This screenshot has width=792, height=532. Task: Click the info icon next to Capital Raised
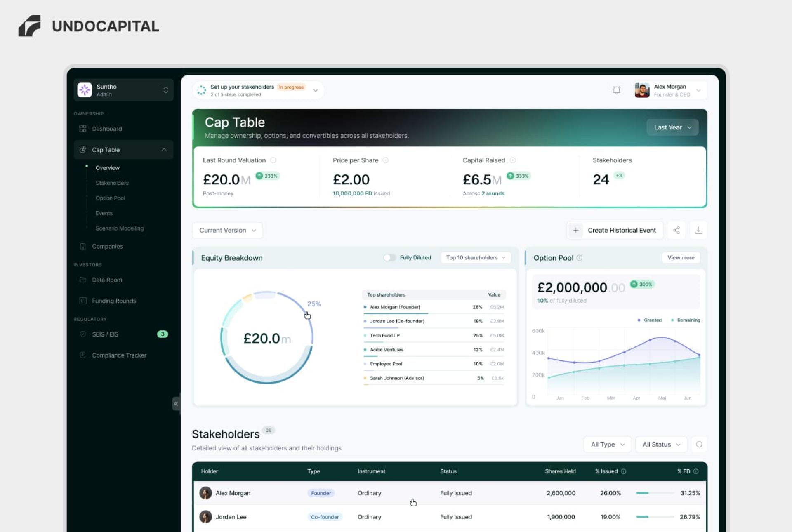tap(512, 160)
